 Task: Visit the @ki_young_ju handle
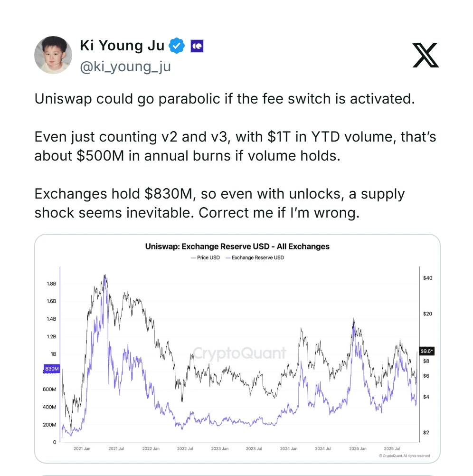click(125, 67)
